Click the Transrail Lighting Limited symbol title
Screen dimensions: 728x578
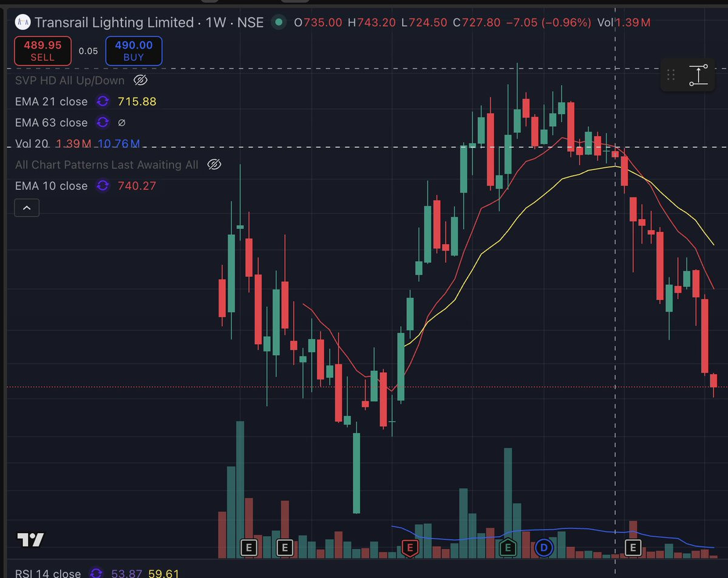(114, 22)
